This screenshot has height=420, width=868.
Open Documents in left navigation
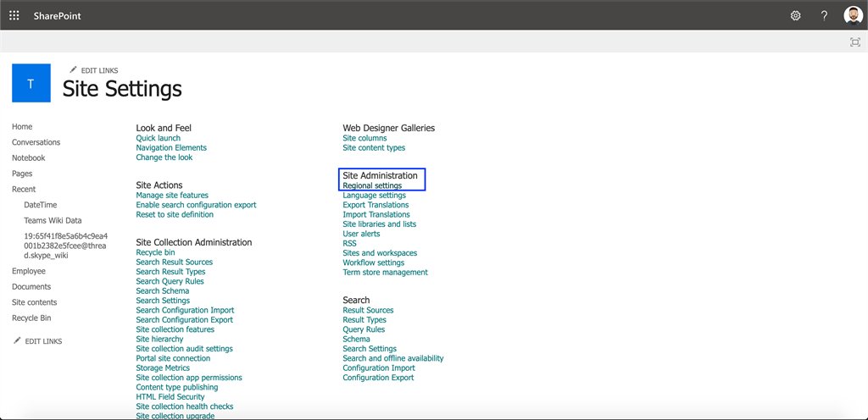point(31,286)
